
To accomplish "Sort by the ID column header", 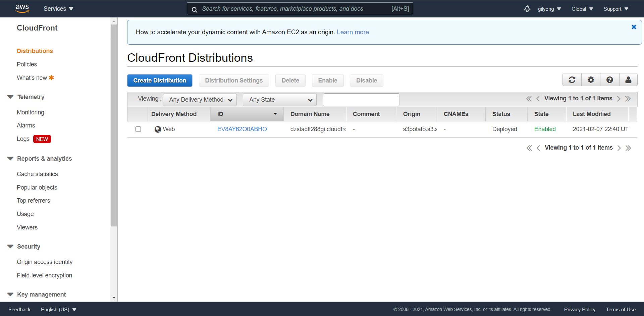I will [247, 114].
